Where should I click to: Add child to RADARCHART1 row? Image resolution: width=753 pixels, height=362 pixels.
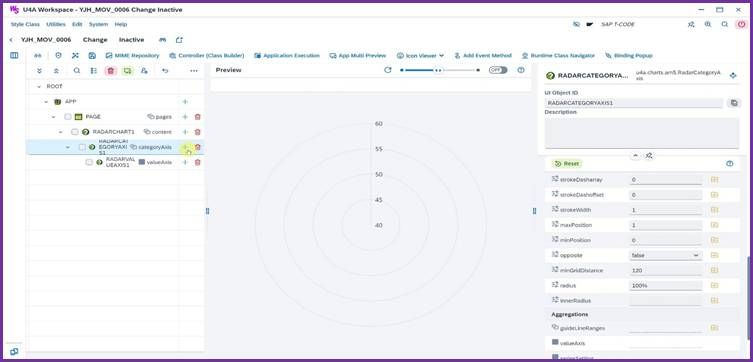[185, 132]
